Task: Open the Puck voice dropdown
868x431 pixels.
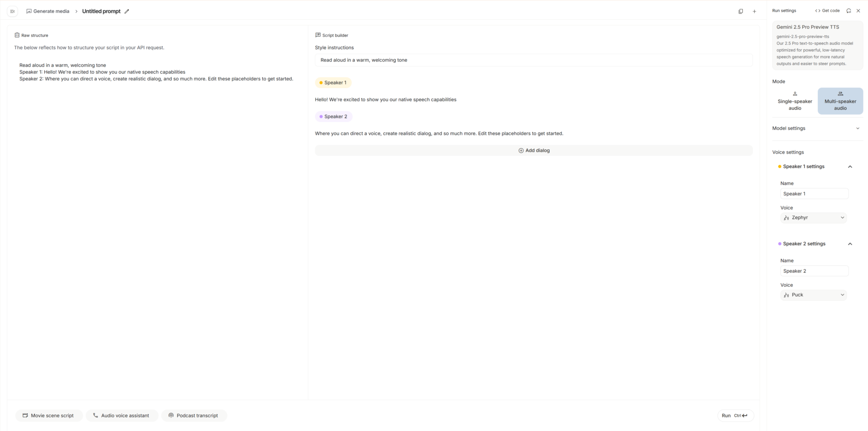Action: pyautogui.click(x=813, y=295)
